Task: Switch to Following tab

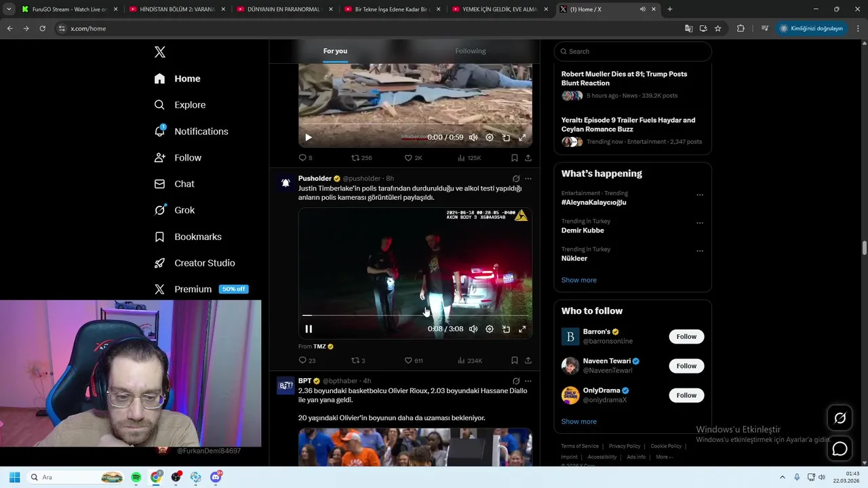Action: tap(471, 51)
